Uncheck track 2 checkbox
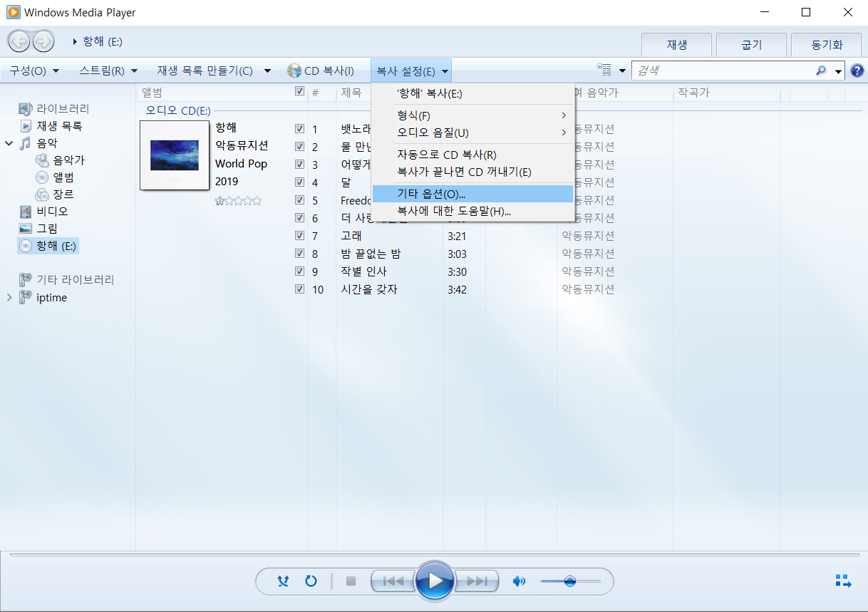The height and width of the screenshot is (612, 868). pyautogui.click(x=300, y=147)
